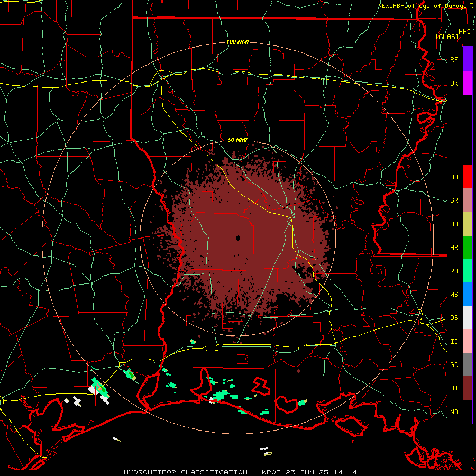Click the magenta UK legend color block

tap(467, 83)
